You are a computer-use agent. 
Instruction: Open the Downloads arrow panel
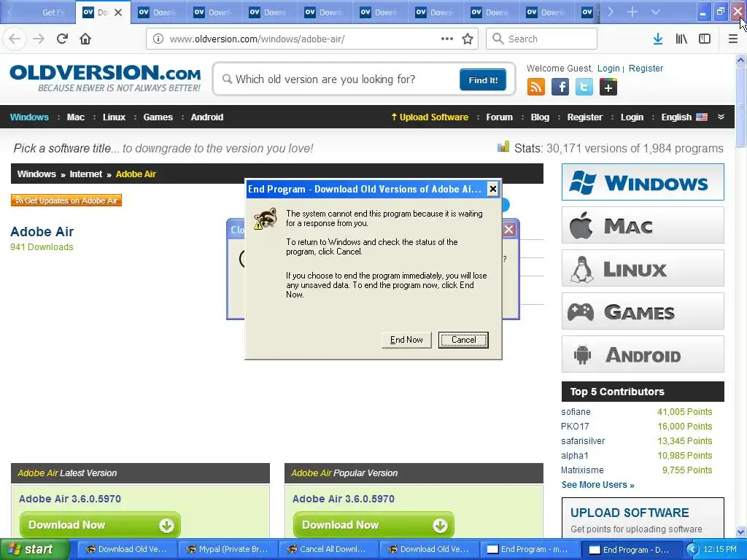point(658,39)
